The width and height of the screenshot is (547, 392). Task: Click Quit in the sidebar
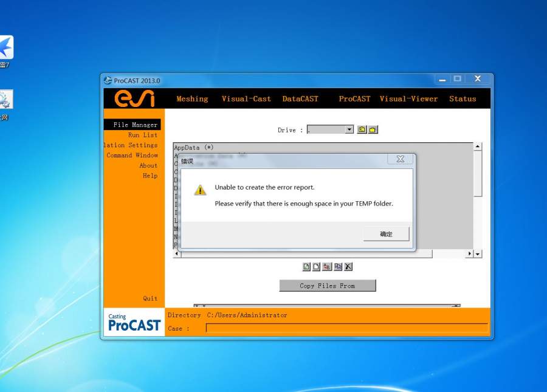click(x=150, y=298)
